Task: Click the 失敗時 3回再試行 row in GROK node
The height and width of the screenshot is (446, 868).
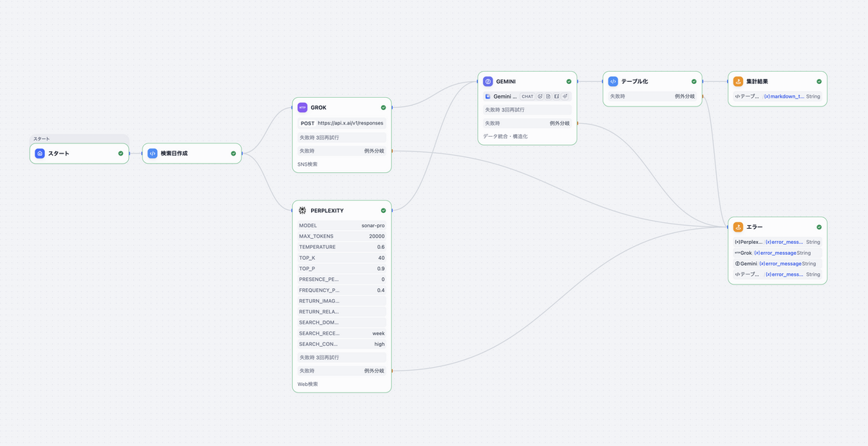Action: click(341, 137)
